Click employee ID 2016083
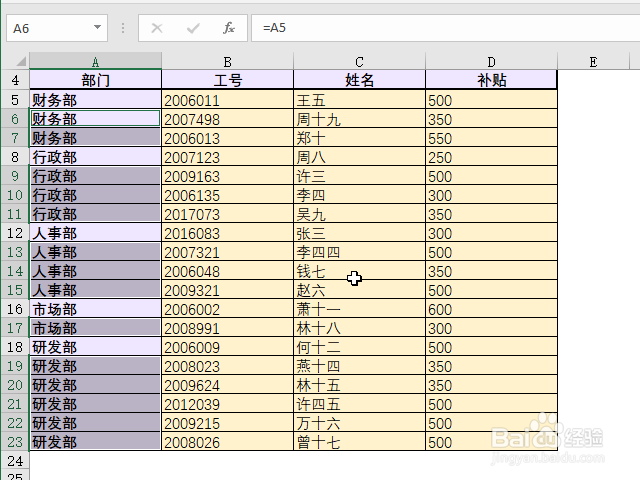Screen dimensions: 640x480 click(x=192, y=233)
